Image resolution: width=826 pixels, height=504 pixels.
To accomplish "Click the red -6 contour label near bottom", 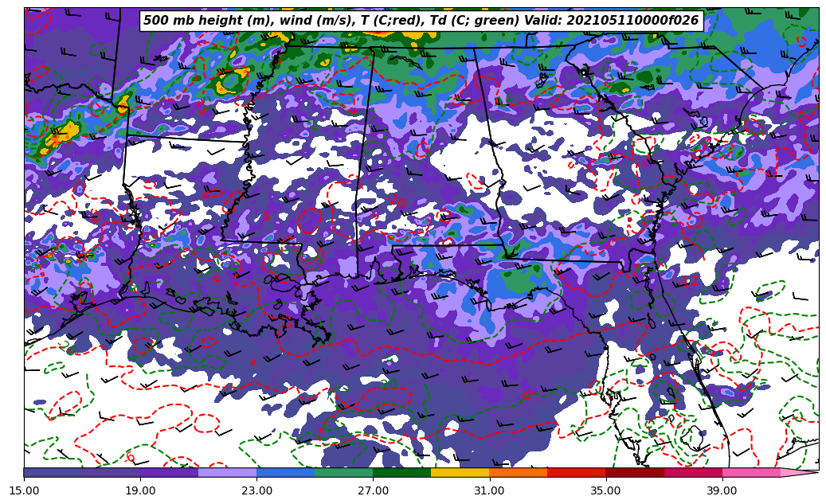I will (130, 457).
